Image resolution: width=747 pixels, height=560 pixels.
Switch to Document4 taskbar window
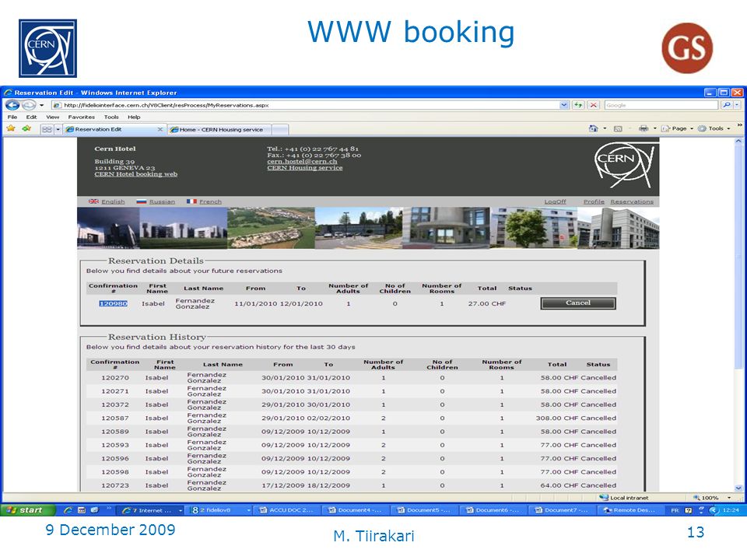(x=356, y=510)
